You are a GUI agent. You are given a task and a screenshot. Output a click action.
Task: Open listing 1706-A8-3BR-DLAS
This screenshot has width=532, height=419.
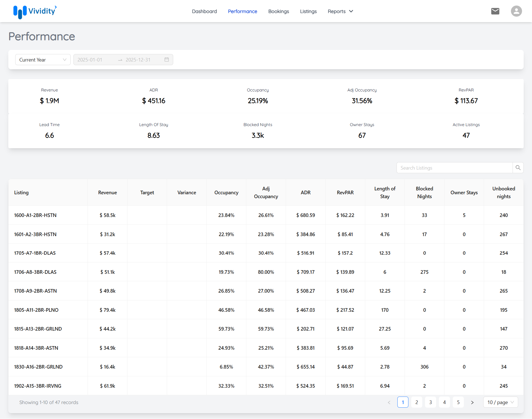tap(35, 272)
